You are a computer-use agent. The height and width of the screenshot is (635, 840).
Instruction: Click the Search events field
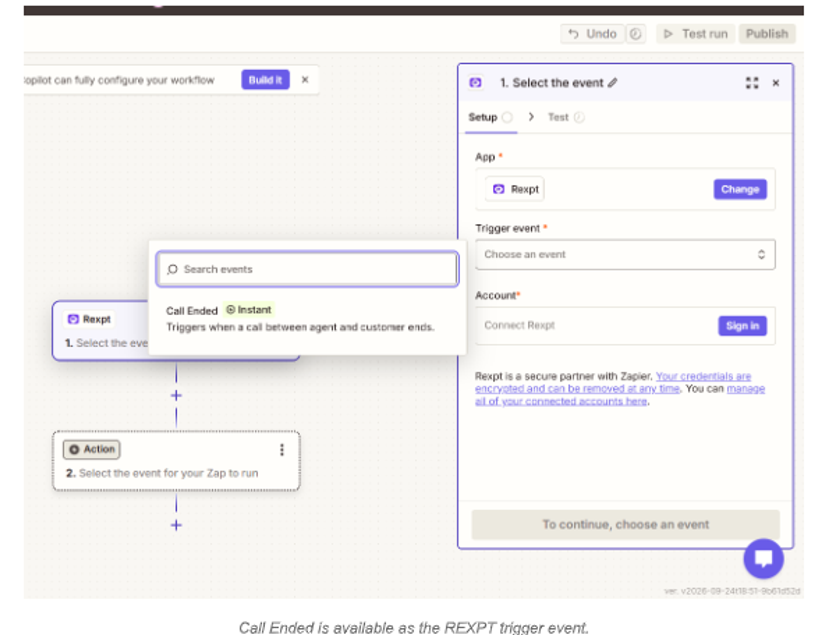[307, 269]
